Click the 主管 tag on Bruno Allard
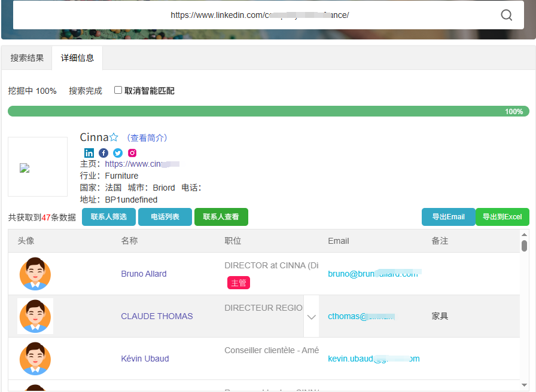 [239, 283]
